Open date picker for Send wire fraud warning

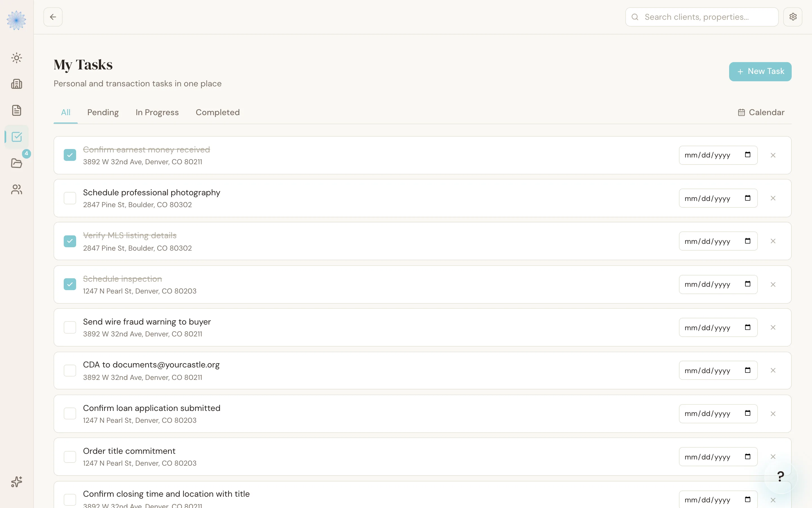point(748,327)
